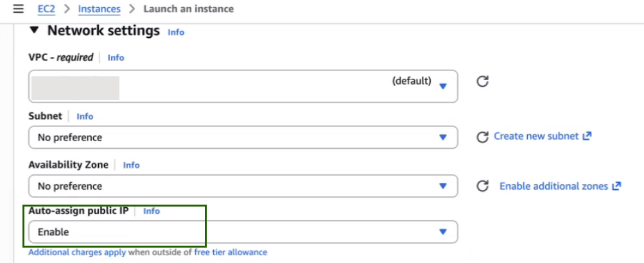This screenshot has width=644, height=263.
Task: Open Info link next to VPC
Action: (x=116, y=58)
